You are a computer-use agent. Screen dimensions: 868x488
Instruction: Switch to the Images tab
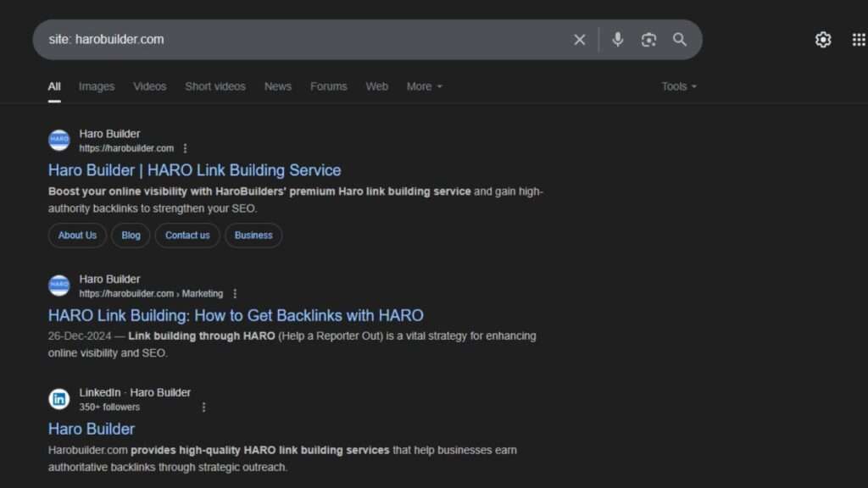[97, 86]
